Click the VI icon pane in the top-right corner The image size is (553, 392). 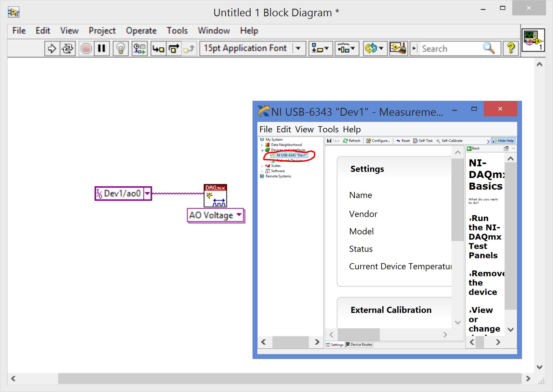[x=533, y=40]
